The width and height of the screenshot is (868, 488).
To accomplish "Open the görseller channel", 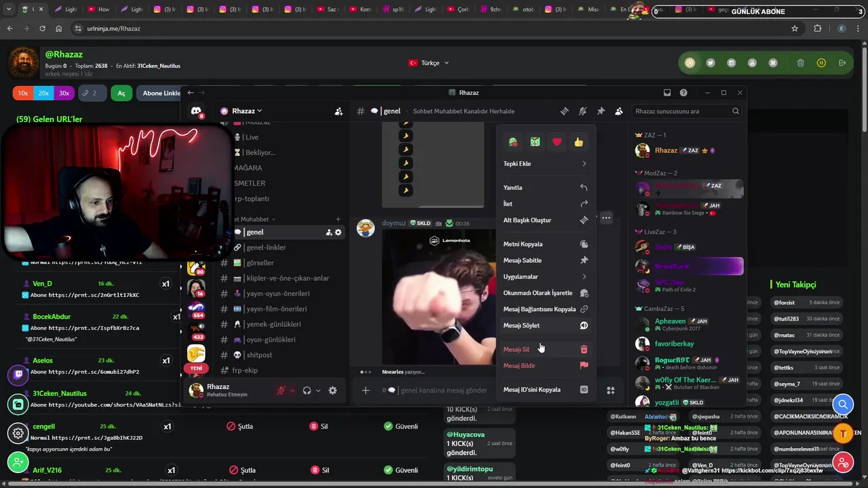I will 281,263.
